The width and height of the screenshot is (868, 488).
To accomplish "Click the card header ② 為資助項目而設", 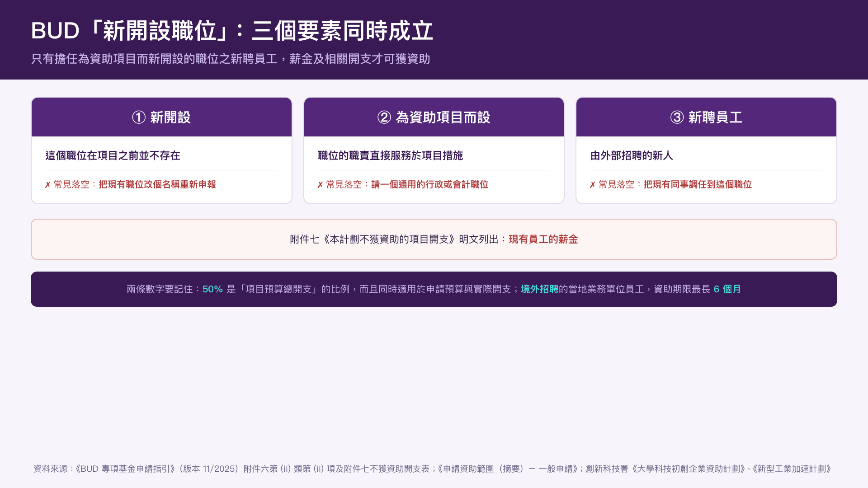I will pyautogui.click(x=434, y=117).
